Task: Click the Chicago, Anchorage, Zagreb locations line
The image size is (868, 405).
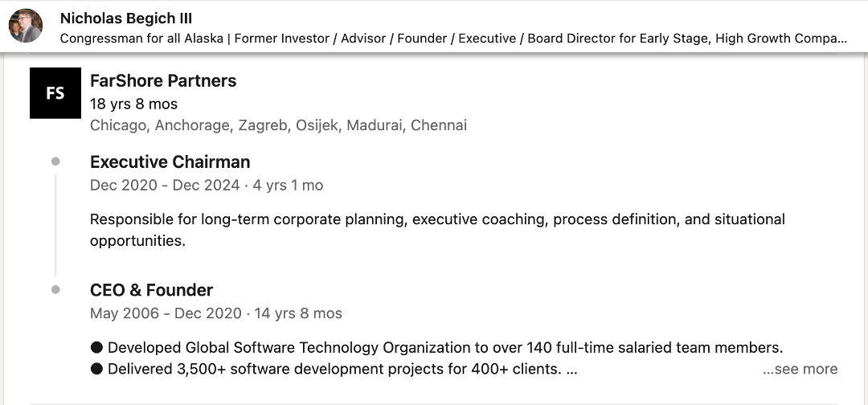Action: coord(278,125)
